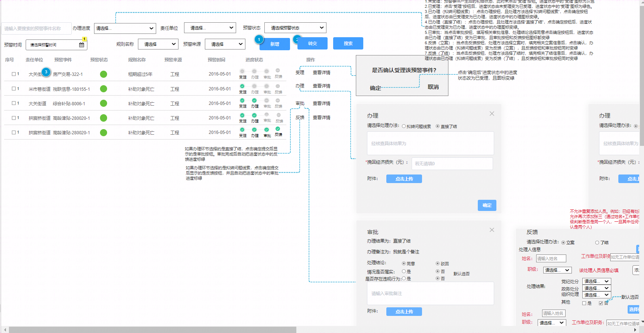Click grey 反馈 progress icon in 综合补贴-8006-1 row
This screenshot has height=333, width=644.
(x=278, y=100)
